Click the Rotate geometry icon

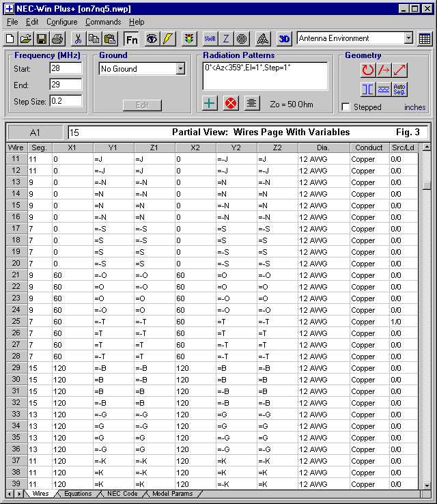(369, 70)
